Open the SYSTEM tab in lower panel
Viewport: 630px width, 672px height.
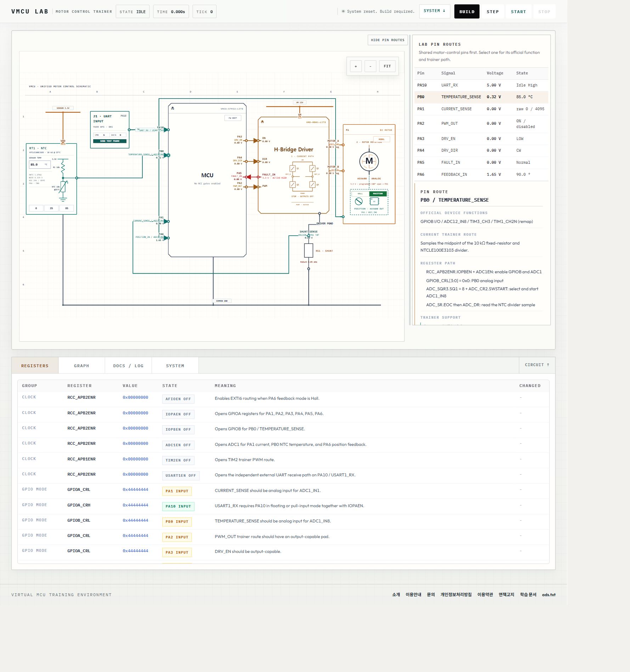pos(175,366)
